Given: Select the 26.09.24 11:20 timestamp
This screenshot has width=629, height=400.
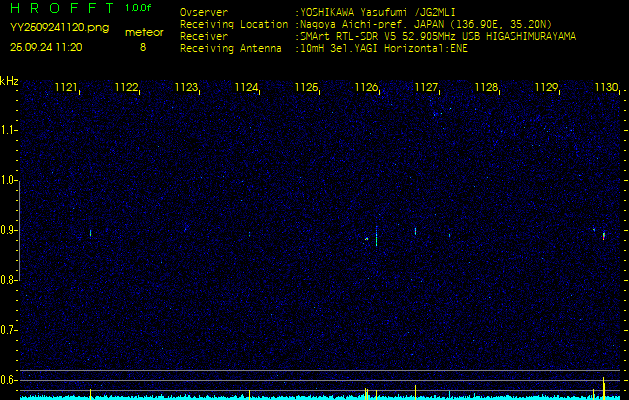Looking at the screenshot, I should click(46, 47).
